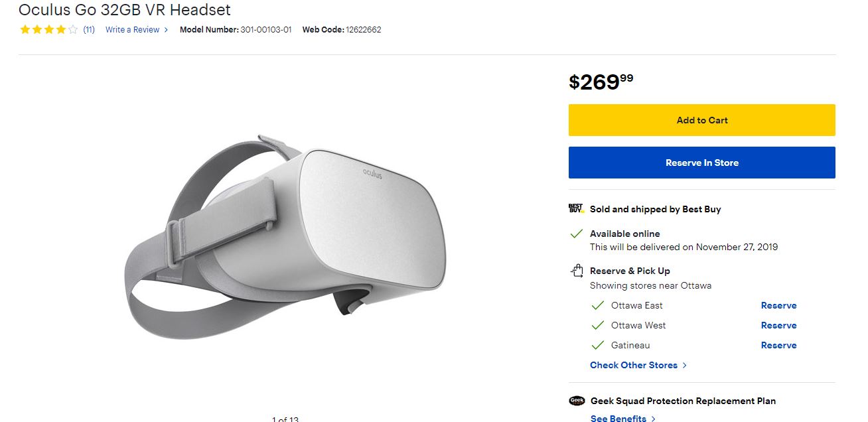Click the Oculus Go 32GB VR Headset title
Viewport: 868px width, 422px height.
(x=125, y=10)
